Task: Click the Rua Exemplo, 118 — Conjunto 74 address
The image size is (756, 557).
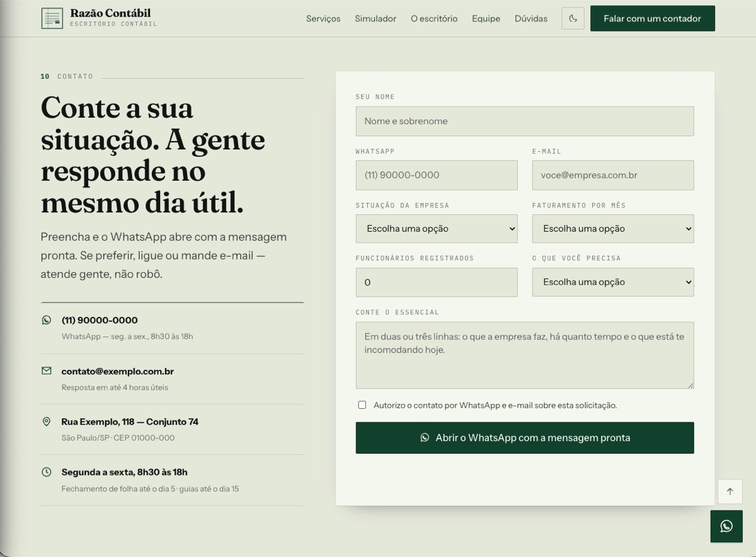Action: (x=130, y=422)
